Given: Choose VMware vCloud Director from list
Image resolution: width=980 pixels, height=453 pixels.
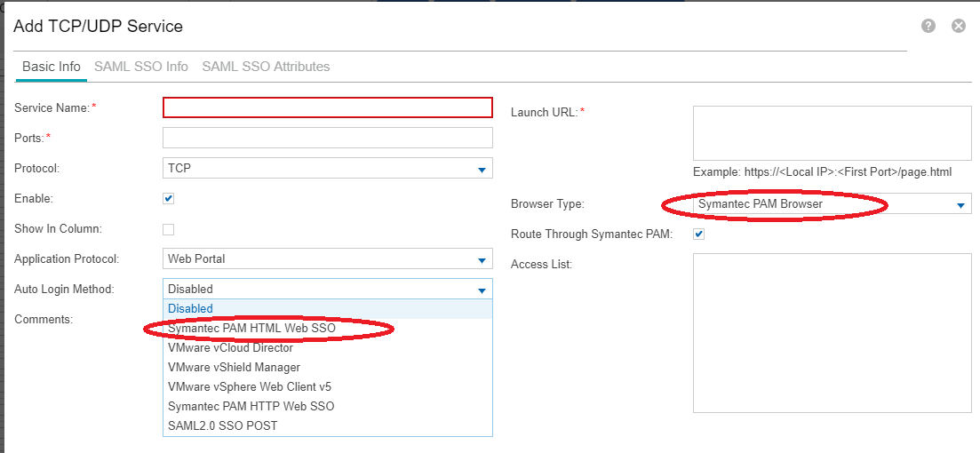Looking at the screenshot, I should point(230,347).
